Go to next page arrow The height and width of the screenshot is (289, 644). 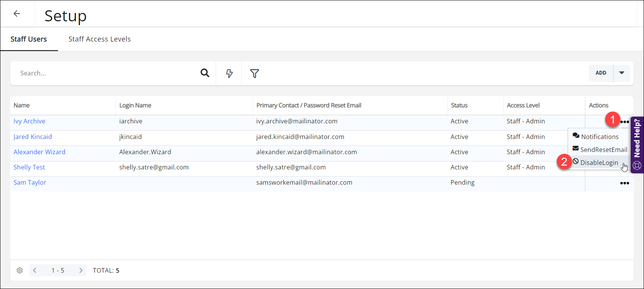pos(81,270)
